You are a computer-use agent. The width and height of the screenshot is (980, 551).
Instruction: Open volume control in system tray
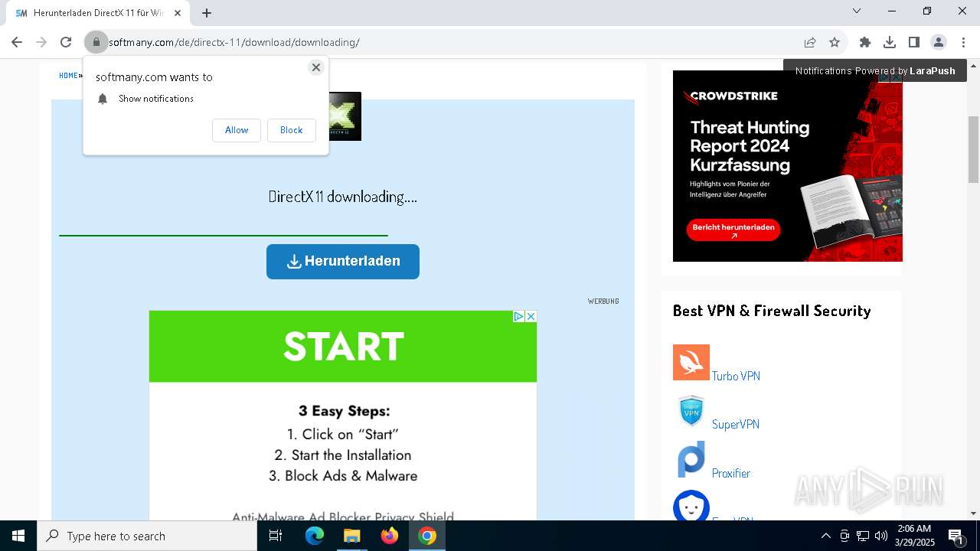pos(881,536)
